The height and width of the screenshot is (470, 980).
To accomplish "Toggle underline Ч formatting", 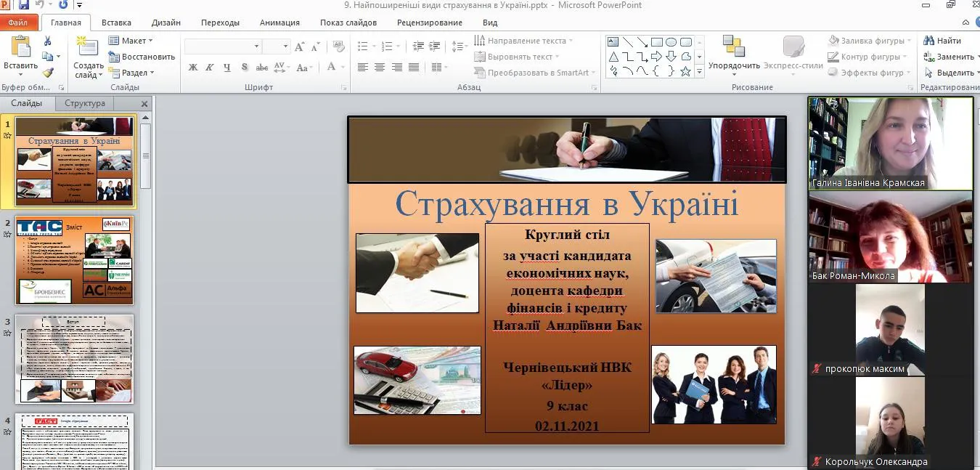I will tap(227, 67).
